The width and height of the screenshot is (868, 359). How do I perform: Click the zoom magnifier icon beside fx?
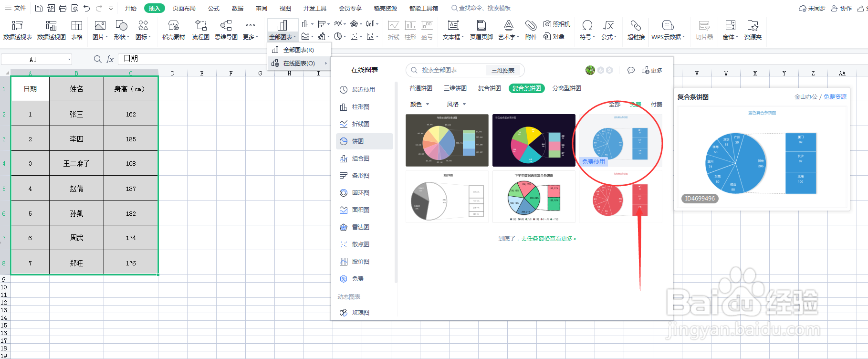97,59
